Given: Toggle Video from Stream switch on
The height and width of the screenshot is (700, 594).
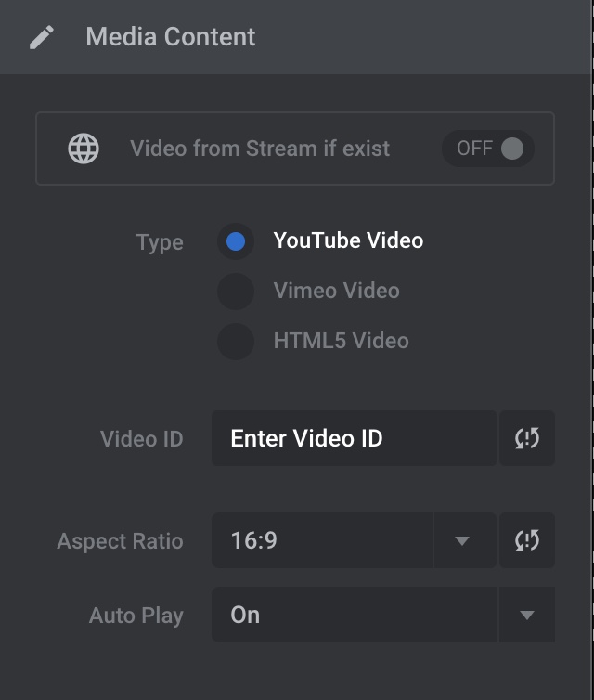Looking at the screenshot, I should coord(488,149).
